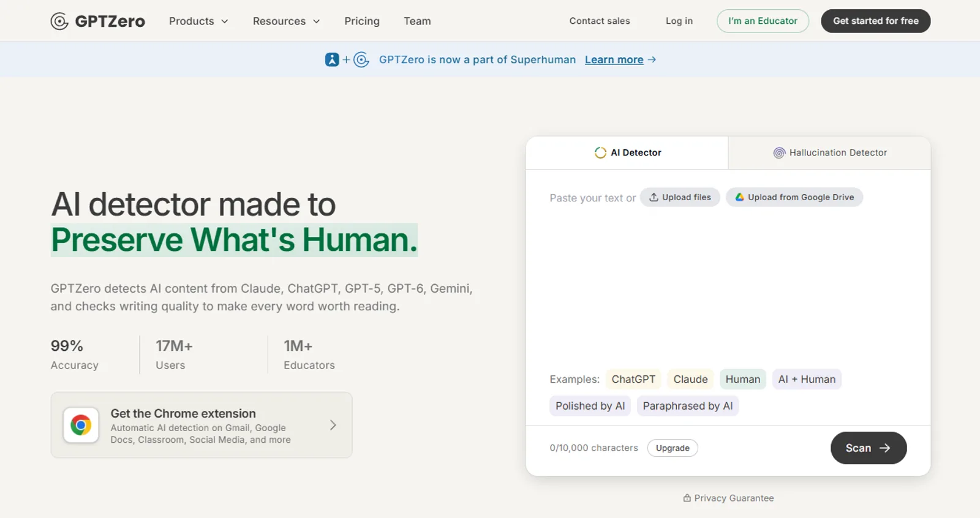The image size is (980, 518).
Task: Click the Hallucination Detector spiral icon
Action: 779,152
